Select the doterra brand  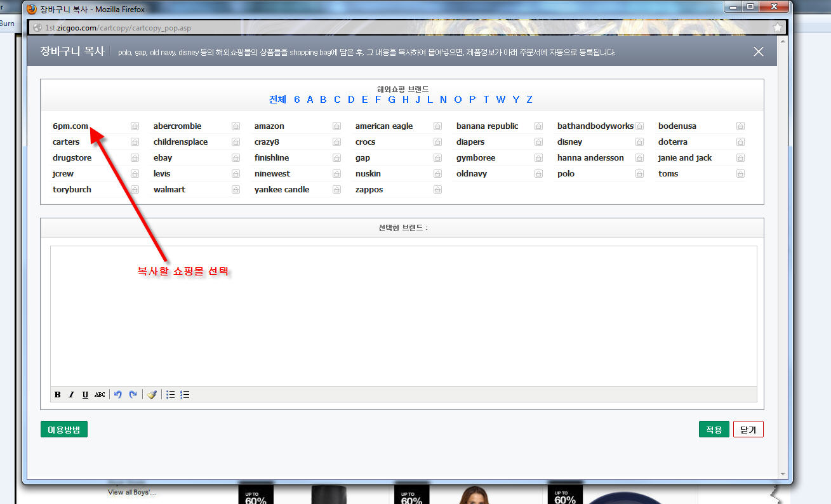pyautogui.click(x=673, y=142)
